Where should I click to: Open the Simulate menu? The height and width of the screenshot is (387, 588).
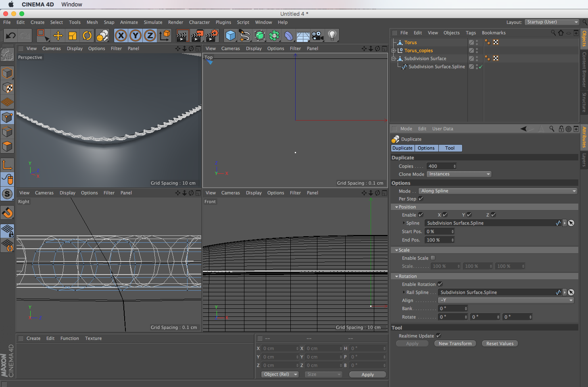coord(153,23)
